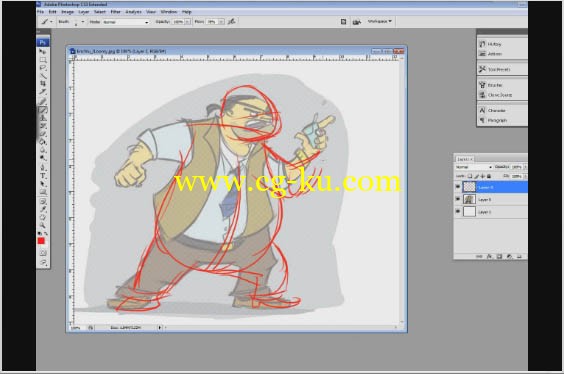The width and height of the screenshot is (564, 374).
Task: Open the painting Mode dropdown
Action: tap(126, 22)
